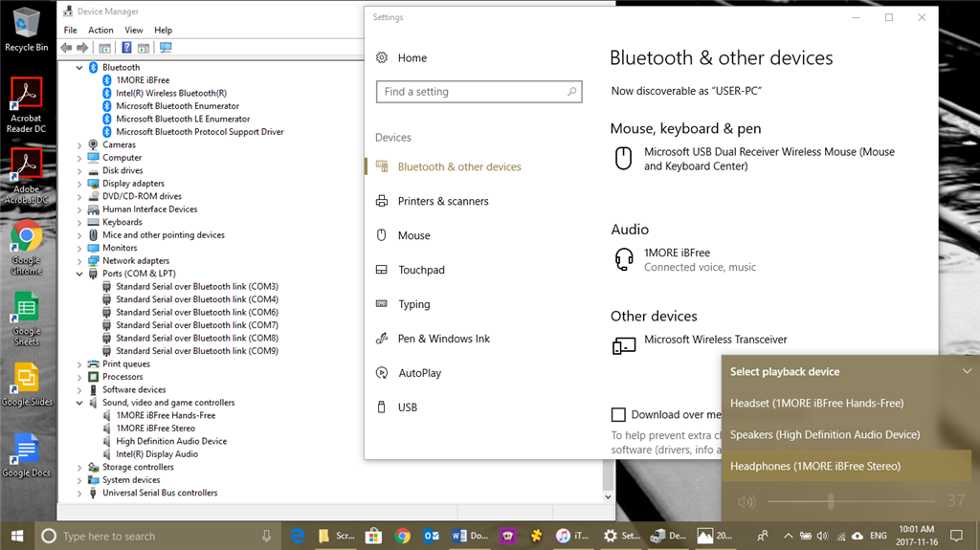This screenshot has height=550, width=980.
Task: Click the speaker mute icon in playback flyout
Action: click(x=746, y=501)
